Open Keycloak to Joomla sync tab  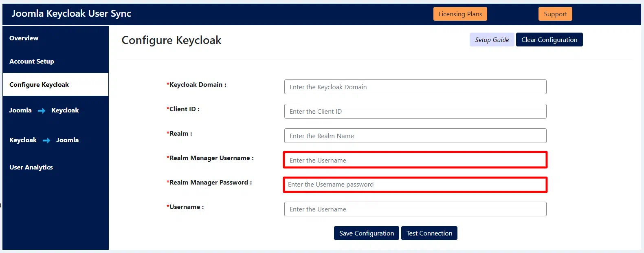tap(55, 140)
